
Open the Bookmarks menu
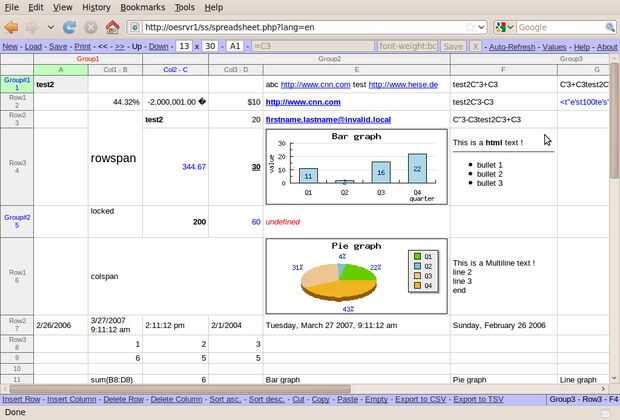(x=142, y=7)
